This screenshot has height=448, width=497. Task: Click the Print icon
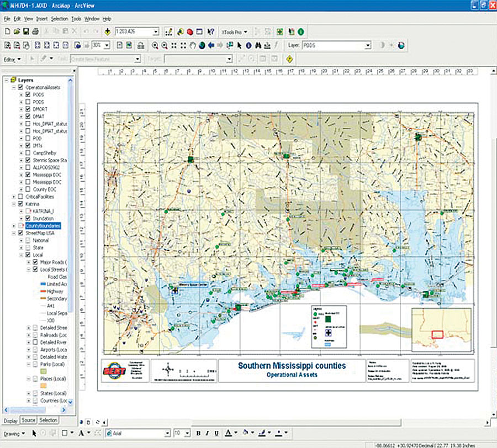35,32
